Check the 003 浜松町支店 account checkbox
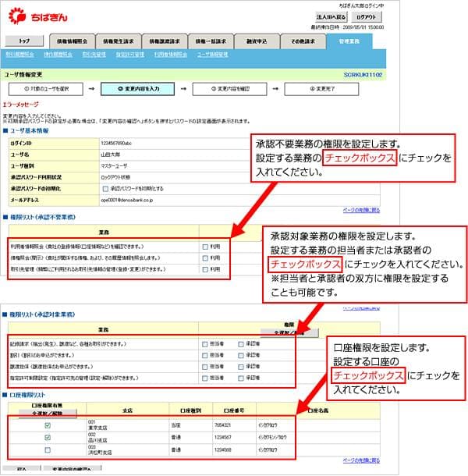468x476 pixels. [x=48, y=450]
